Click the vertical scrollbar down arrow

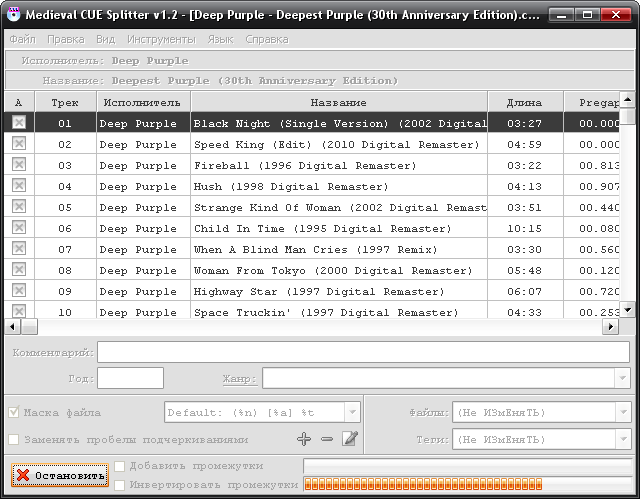[627, 310]
